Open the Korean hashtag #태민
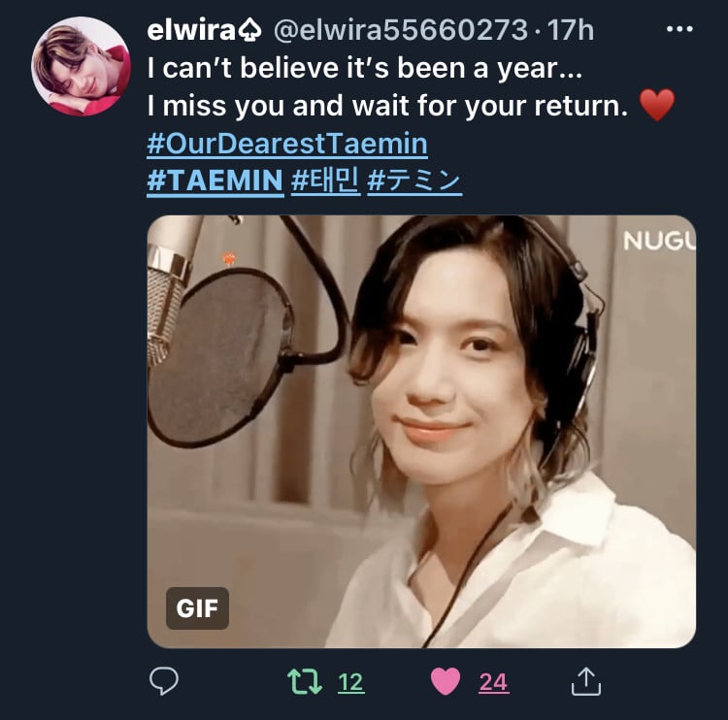 [325, 180]
